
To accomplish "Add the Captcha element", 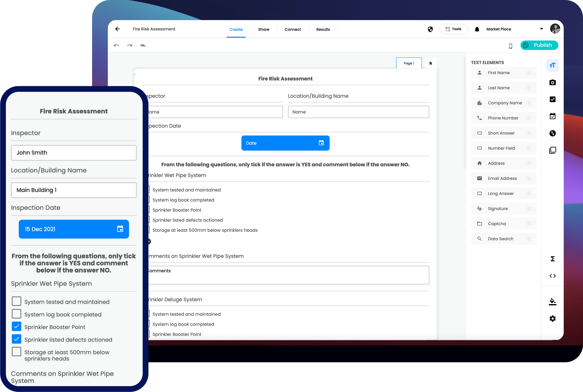I will [503, 223].
